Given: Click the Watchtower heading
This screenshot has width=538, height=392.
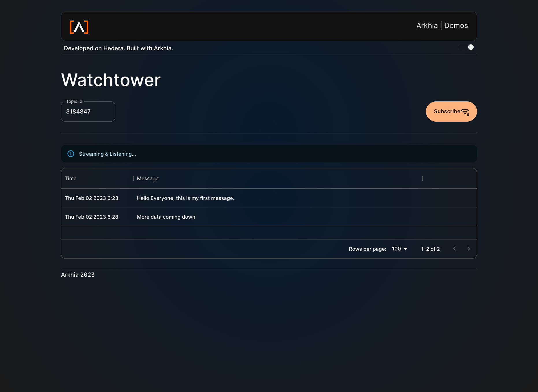Looking at the screenshot, I should click(111, 80).
